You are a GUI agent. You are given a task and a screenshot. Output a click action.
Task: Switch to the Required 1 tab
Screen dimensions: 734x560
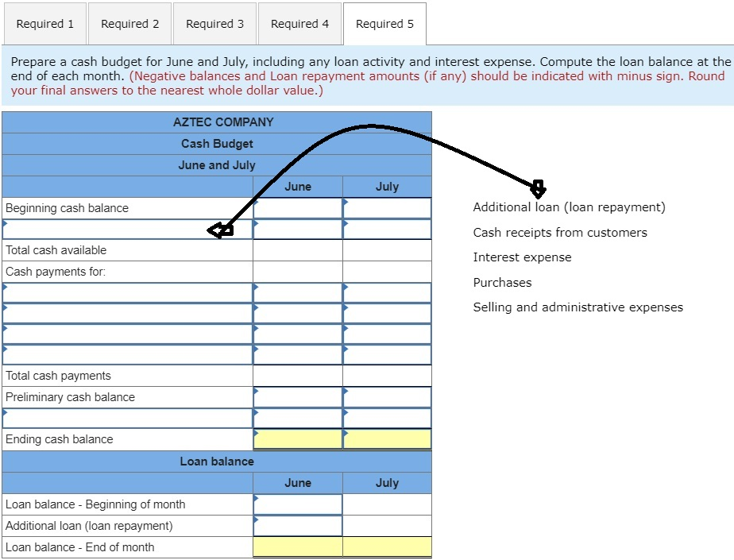click(45, 24)
